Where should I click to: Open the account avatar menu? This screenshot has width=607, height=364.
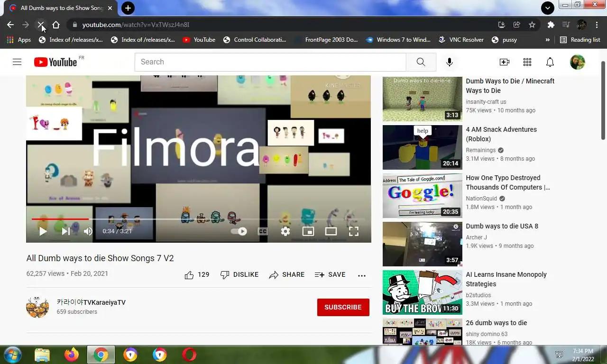tap(577, 62)
